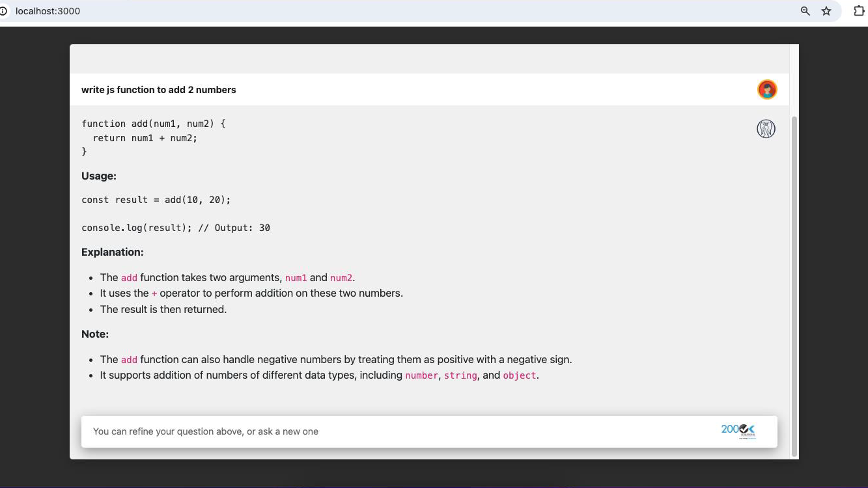Viewport: 868px width, 488px height.
Task: Select the question text about adding 2 numbers
Action: (x=158, y=89)
